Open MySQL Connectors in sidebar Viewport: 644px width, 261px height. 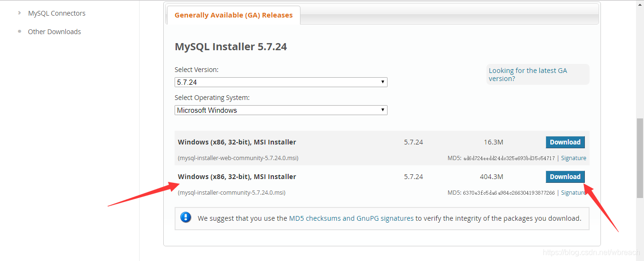pos(57,13)
